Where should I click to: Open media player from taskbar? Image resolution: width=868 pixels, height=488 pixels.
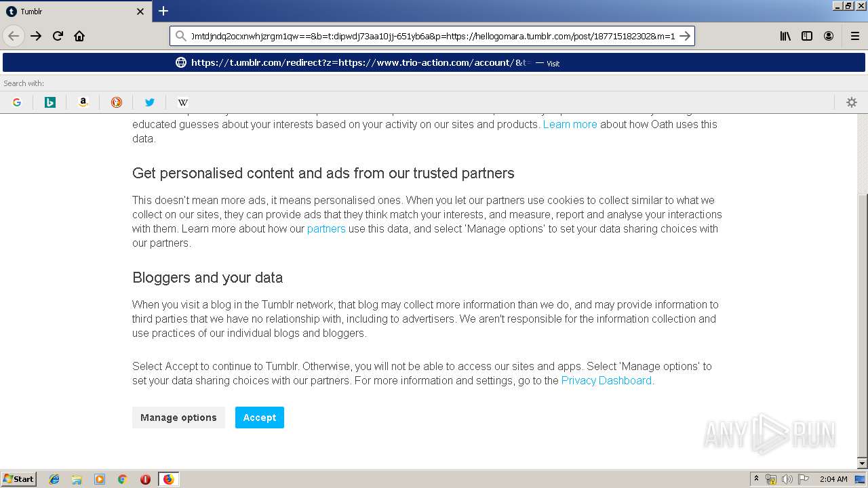tap(100, 479)
